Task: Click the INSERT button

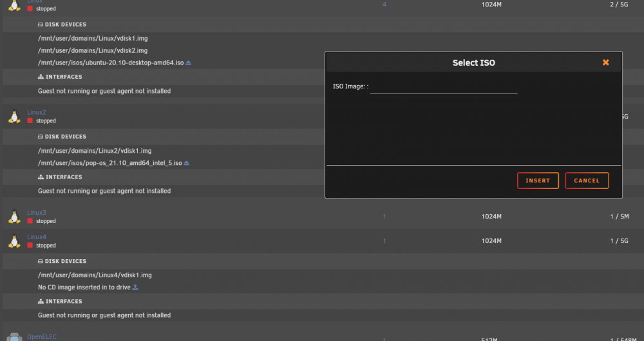Action: pyautogui.click(x=538, y=180)
